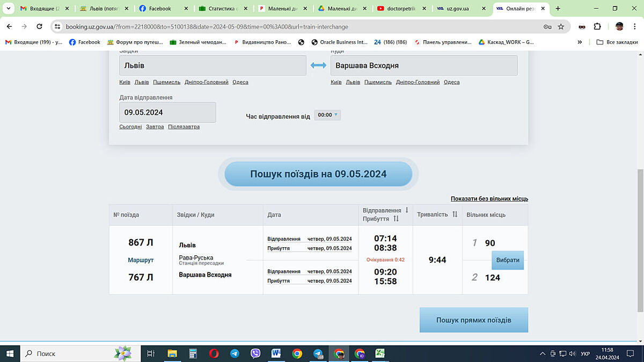This screenshot has height=362, width=644.
Task: Bookmark this page with star icon
Action: coord(561,26)
